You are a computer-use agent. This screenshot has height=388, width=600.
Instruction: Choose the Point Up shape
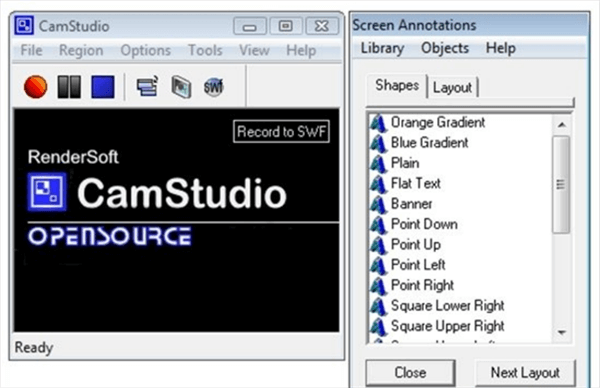416,245
